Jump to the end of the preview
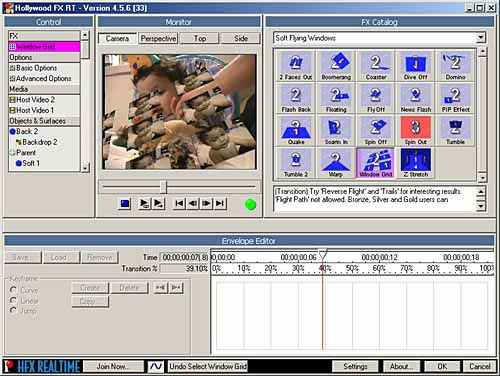Viewport: 500px width, 376px height. click(220, 203)
